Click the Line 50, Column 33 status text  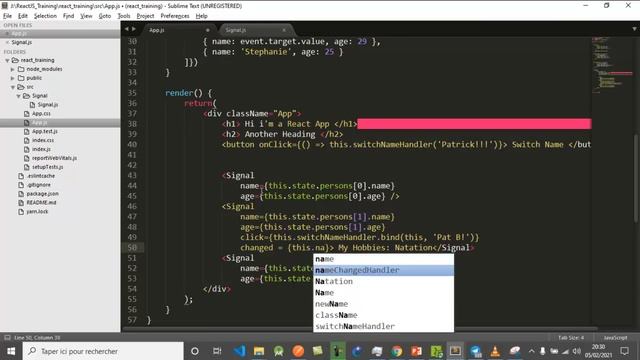tap(37, 338)
